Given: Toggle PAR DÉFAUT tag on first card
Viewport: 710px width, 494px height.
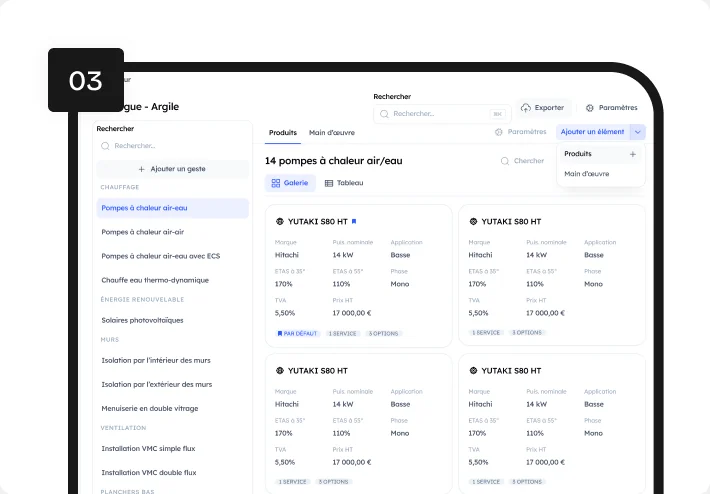Looking at the screenshot, I should 297,334.
